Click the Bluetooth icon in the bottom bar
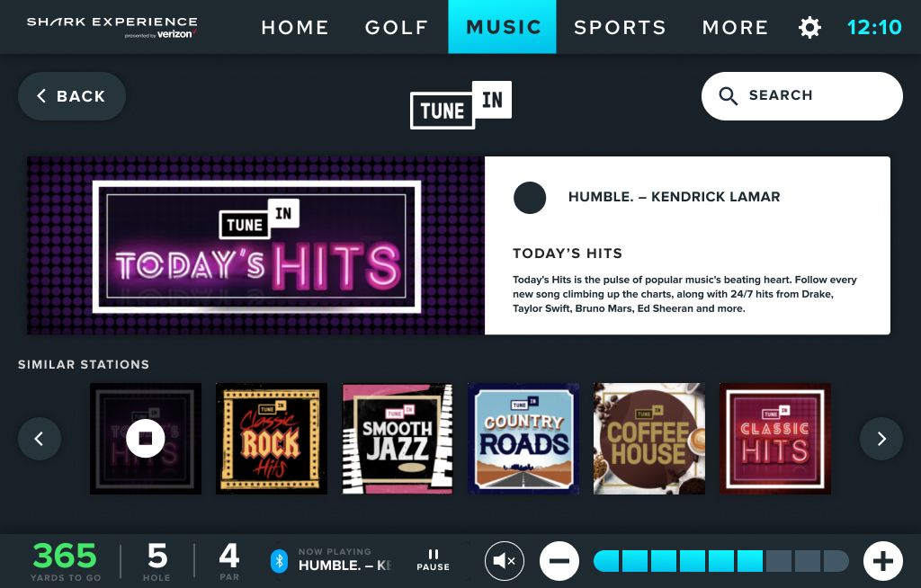921x588 pixels. tap(279, 561)
